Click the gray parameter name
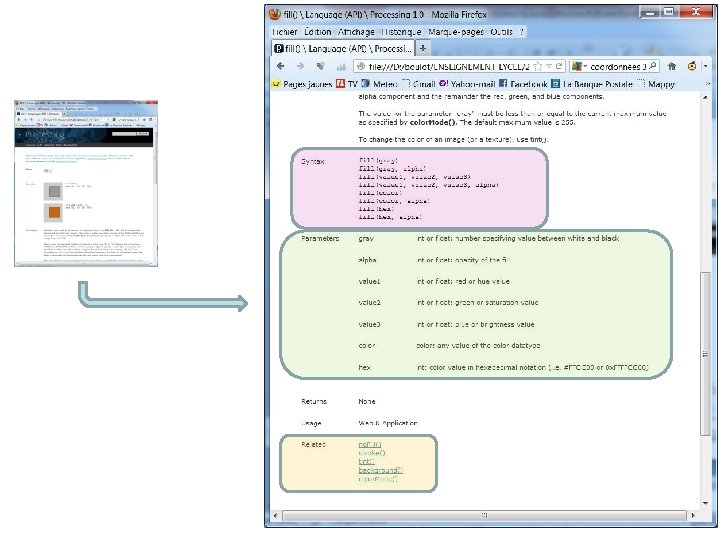This screenshot has width=720, height=540. [x=366, y=239]
